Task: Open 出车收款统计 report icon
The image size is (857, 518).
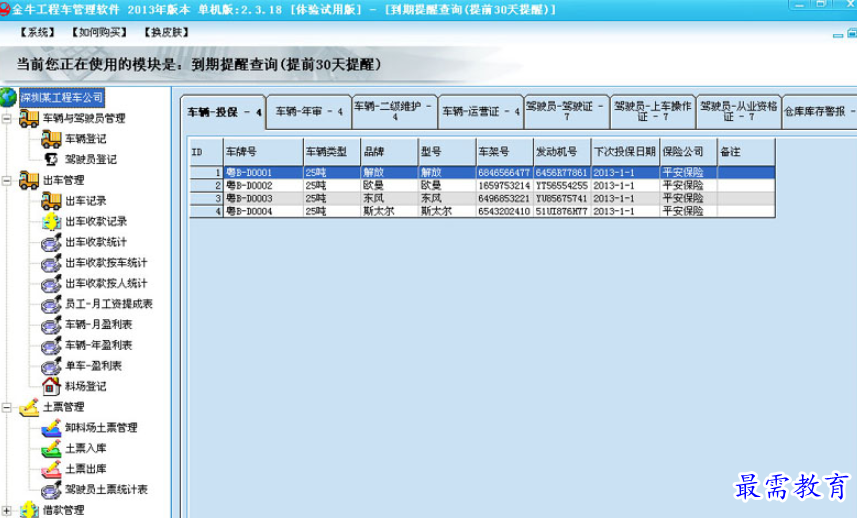Action: click(51, 242)
